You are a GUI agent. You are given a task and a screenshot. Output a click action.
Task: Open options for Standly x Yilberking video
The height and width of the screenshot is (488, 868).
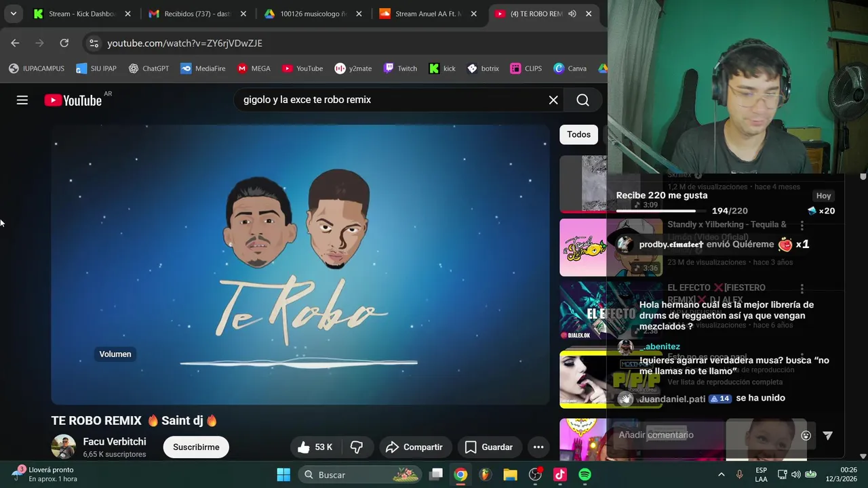802,225
